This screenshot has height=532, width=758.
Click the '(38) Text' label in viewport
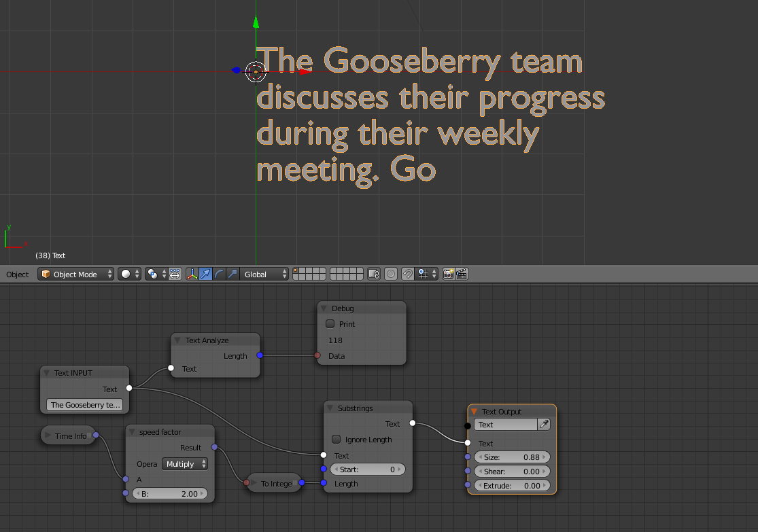click(x=50, y=255)
